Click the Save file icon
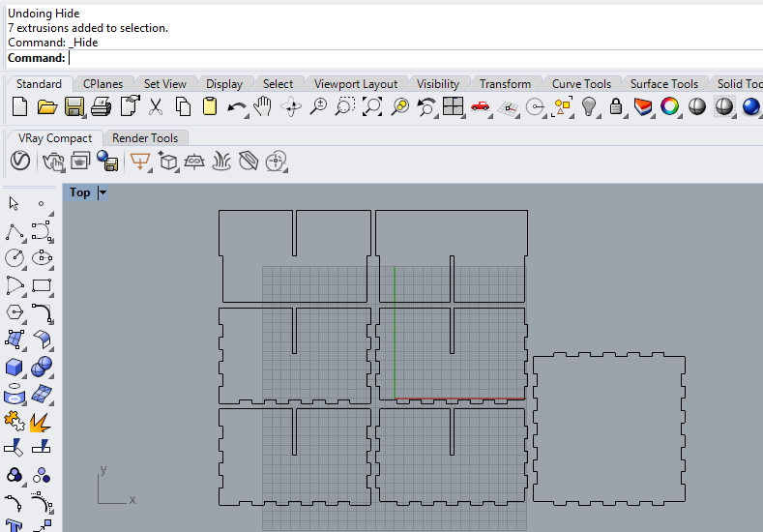The width and height of the screenshot is (763, 532). pos(73,106)
